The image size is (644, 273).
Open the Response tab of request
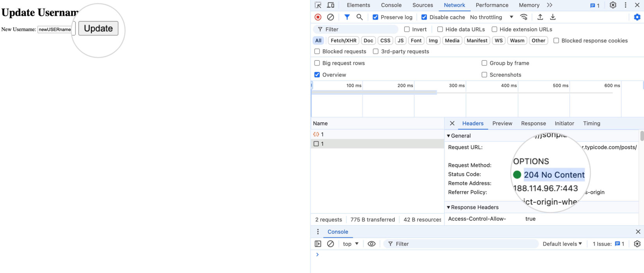click(533, 123)
